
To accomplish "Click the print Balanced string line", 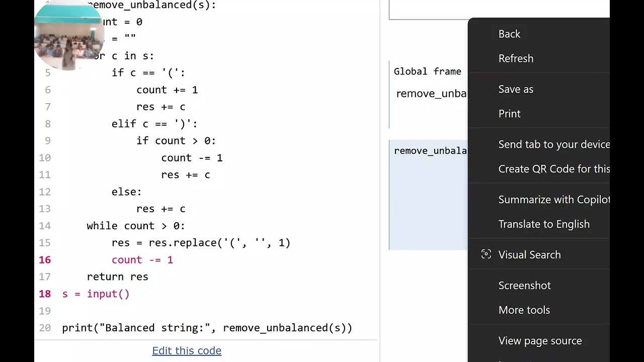I will (x=207, y=328).
